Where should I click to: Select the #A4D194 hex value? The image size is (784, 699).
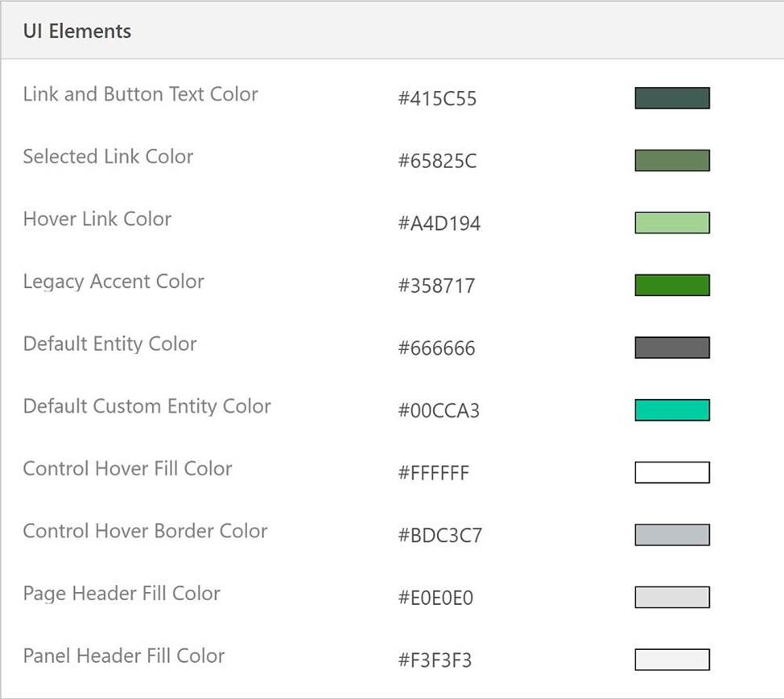point(439,224)
